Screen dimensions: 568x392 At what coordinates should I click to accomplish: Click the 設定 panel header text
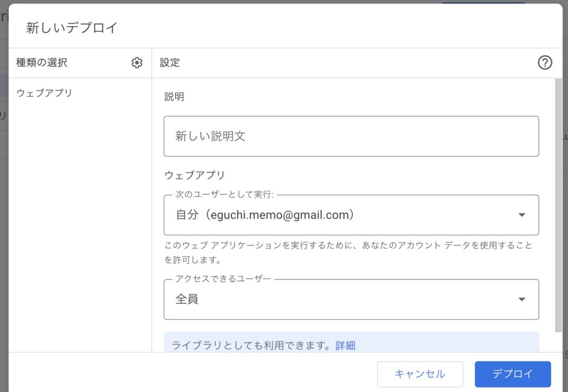point(170,63)
